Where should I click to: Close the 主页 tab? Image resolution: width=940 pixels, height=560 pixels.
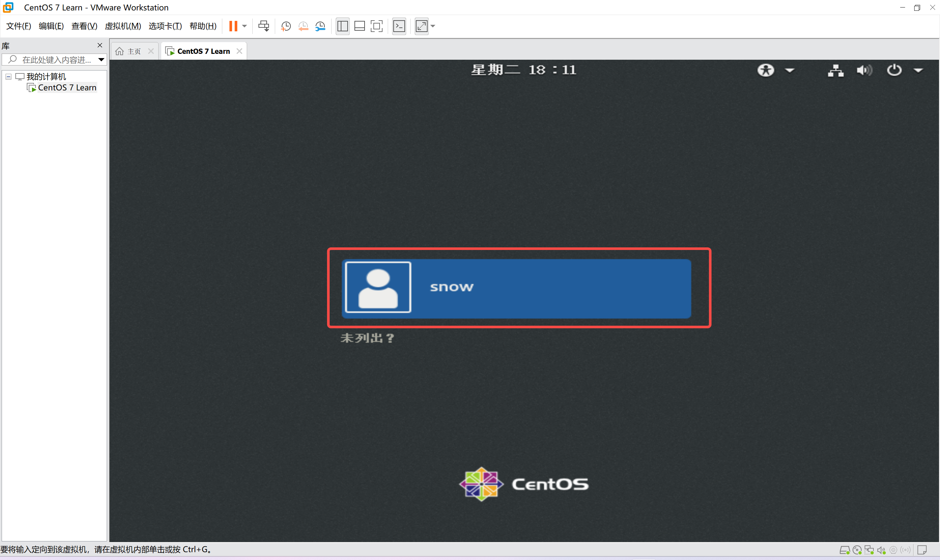[x=151, y=51]
